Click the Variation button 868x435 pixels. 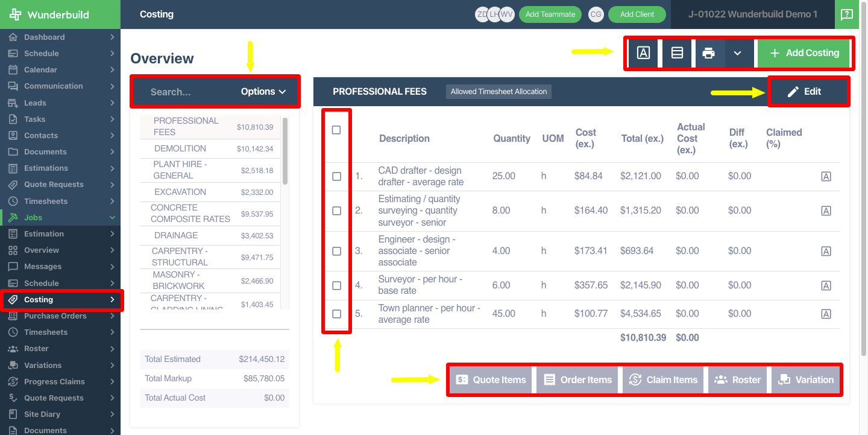[x=806, y=379]
